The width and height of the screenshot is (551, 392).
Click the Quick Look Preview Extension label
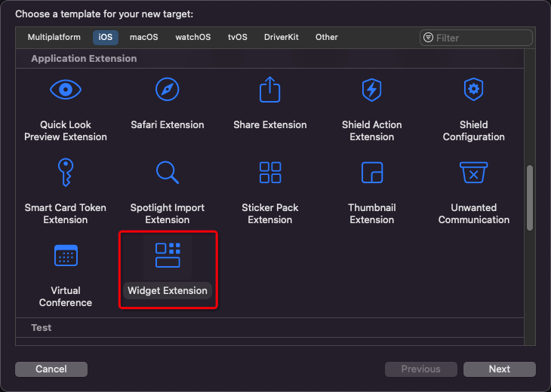click(66, 131)
